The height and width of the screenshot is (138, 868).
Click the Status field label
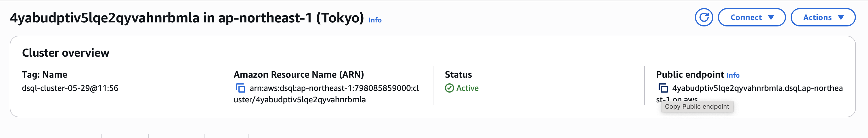coord(458,75)
